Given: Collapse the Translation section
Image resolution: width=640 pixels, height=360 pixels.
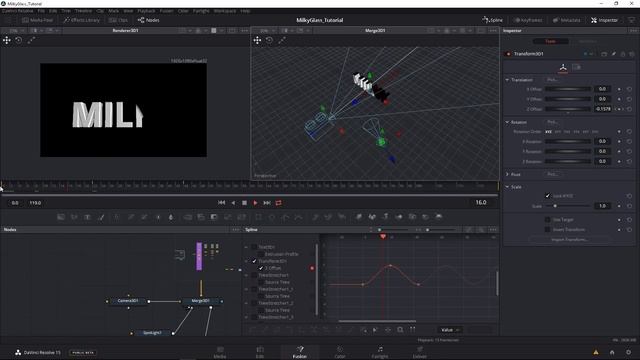Looking at the screenshot, I should 507,80.
